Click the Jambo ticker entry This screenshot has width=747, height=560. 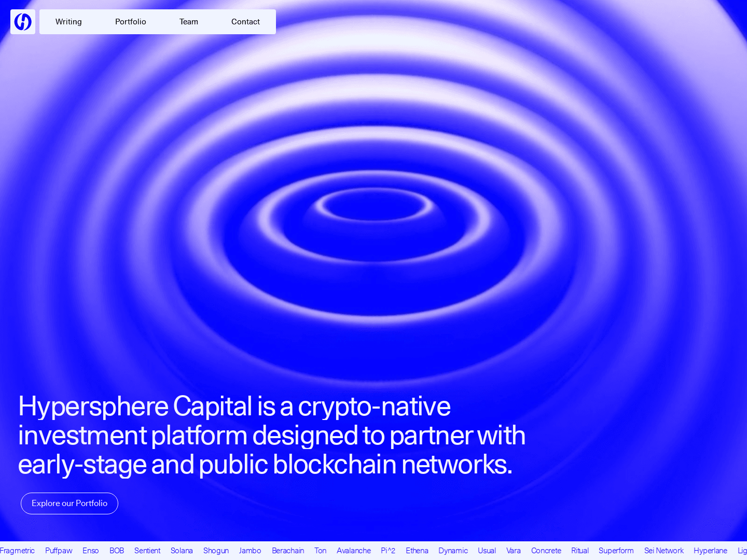point(250,551)
